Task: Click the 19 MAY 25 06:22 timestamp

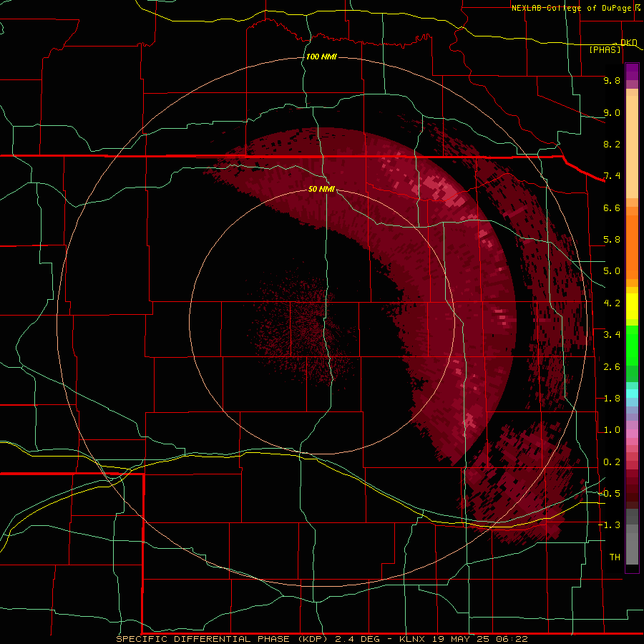Action: [479, 639]
